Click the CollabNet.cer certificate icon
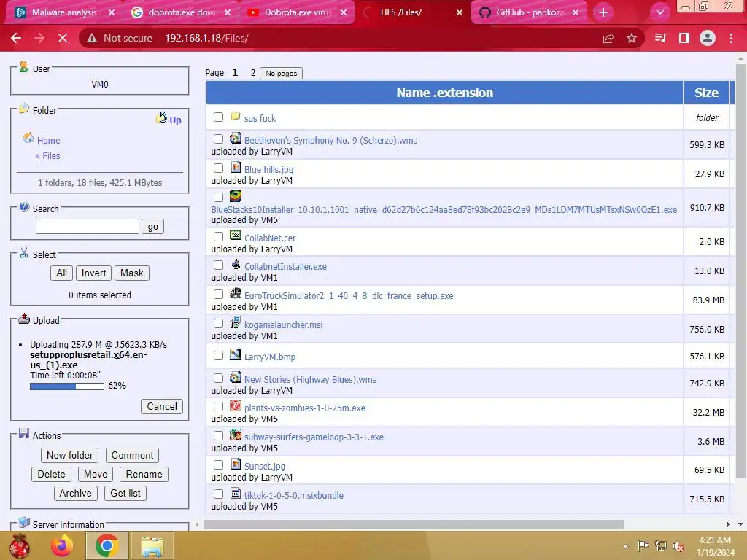The height and width of the screenshot is (560, 747). (x=236, y=236)
